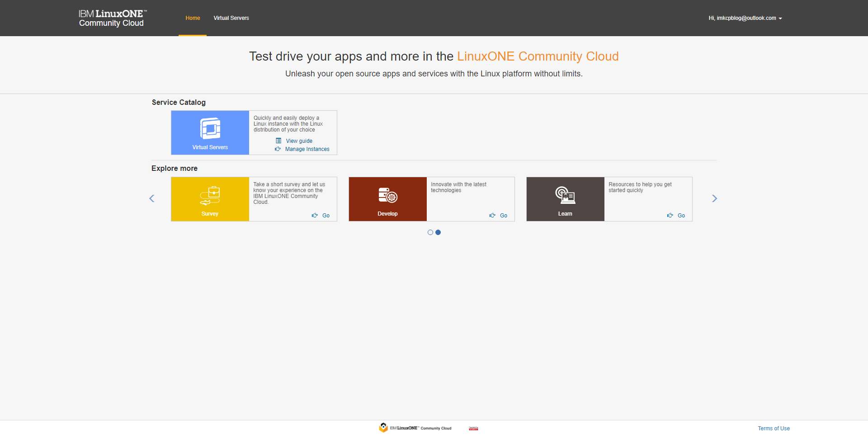
Task: Open the Manage Instances link
Action: pos(307,149)
